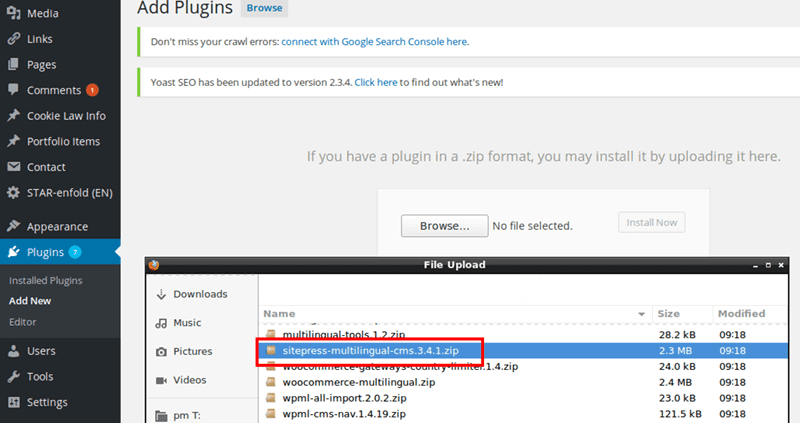Image resolution: width=800 pixels, height=423 pixels.
Task: Click the Media icon in sidebar
Action: coord(14,14)
